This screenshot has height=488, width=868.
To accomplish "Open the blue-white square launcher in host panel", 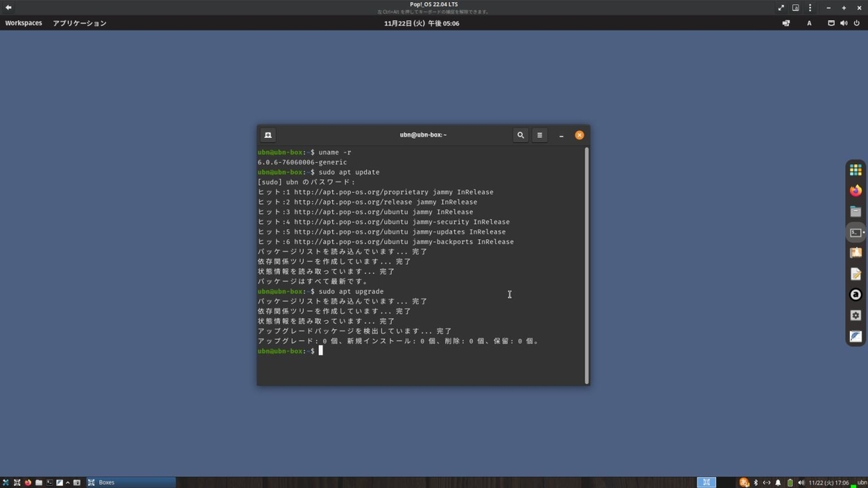I will (59, 482).
